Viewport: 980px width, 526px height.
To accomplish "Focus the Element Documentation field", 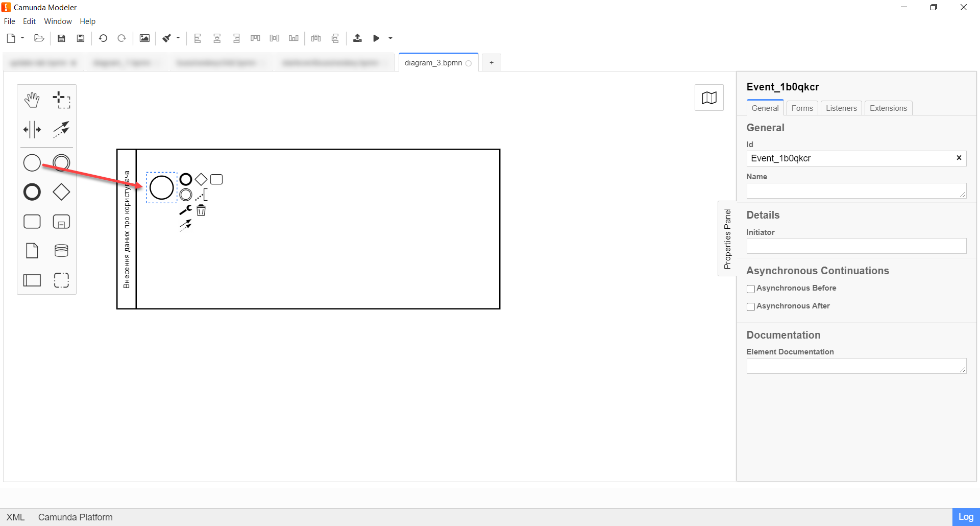I will [856, 366].
